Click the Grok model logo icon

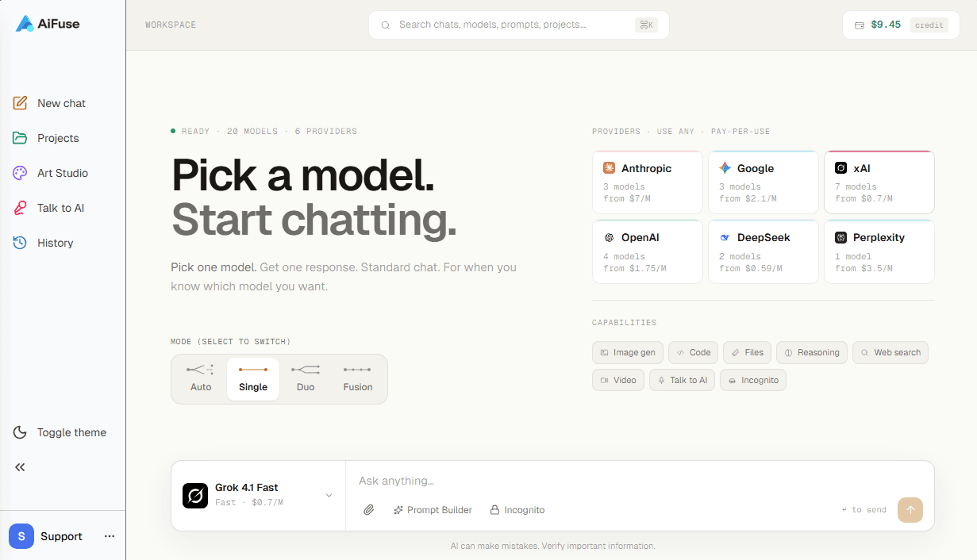195,496
